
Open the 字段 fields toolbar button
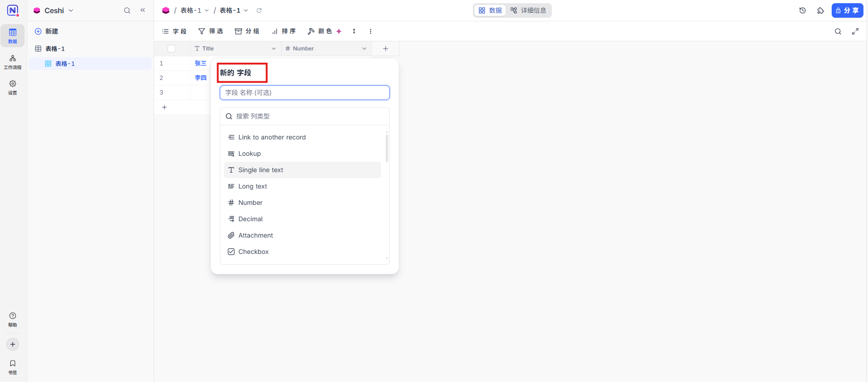point(174,31)
